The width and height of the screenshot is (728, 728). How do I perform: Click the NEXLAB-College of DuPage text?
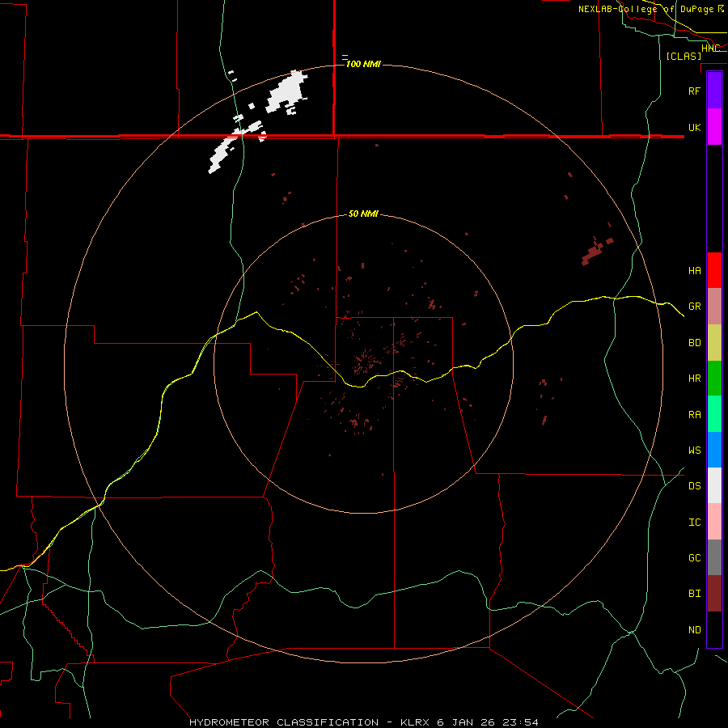(x=645, y=9)
